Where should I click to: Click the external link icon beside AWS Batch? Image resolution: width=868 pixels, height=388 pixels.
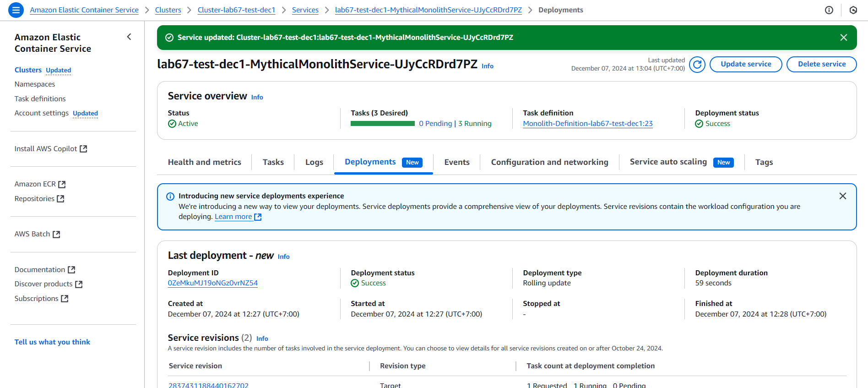[x=56, y=234]
